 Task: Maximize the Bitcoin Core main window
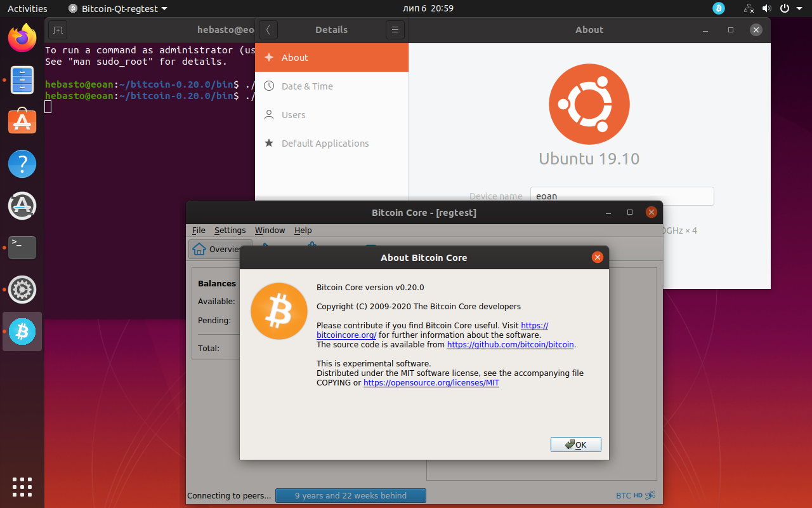(630, 212)
